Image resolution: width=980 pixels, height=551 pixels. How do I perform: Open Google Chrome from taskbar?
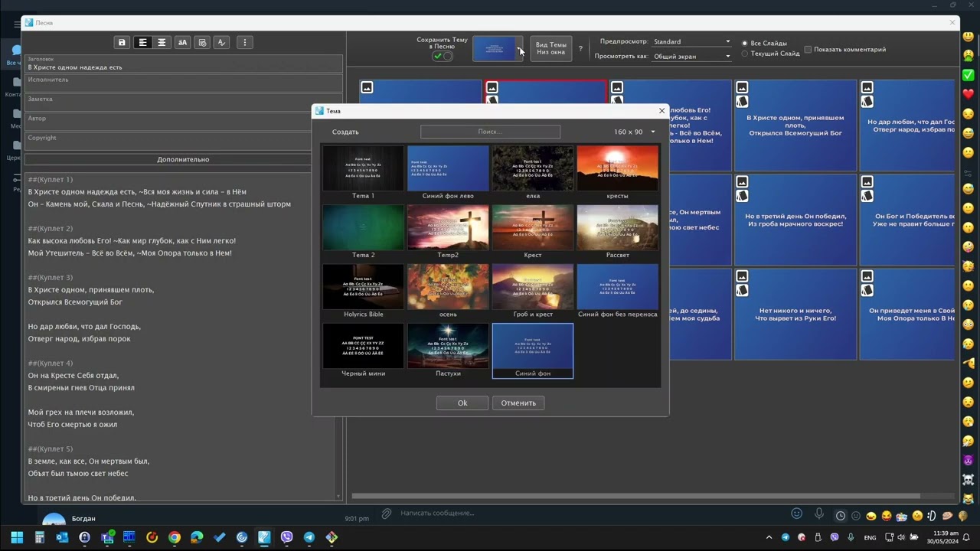pos(175,537)
